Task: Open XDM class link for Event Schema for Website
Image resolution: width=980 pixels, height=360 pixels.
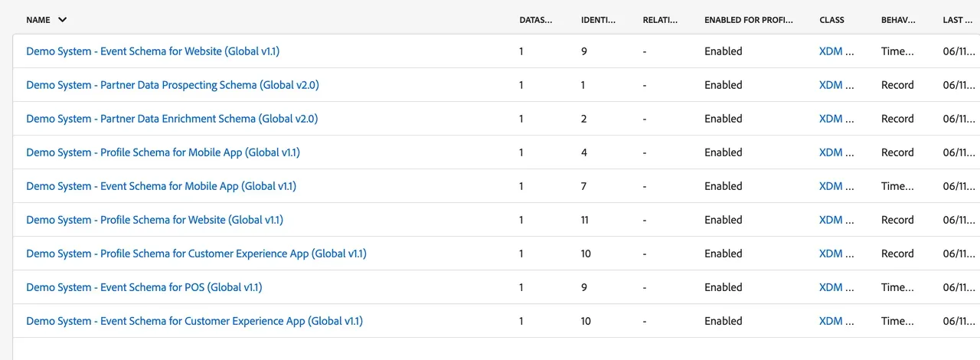Action: pos(836,51)
